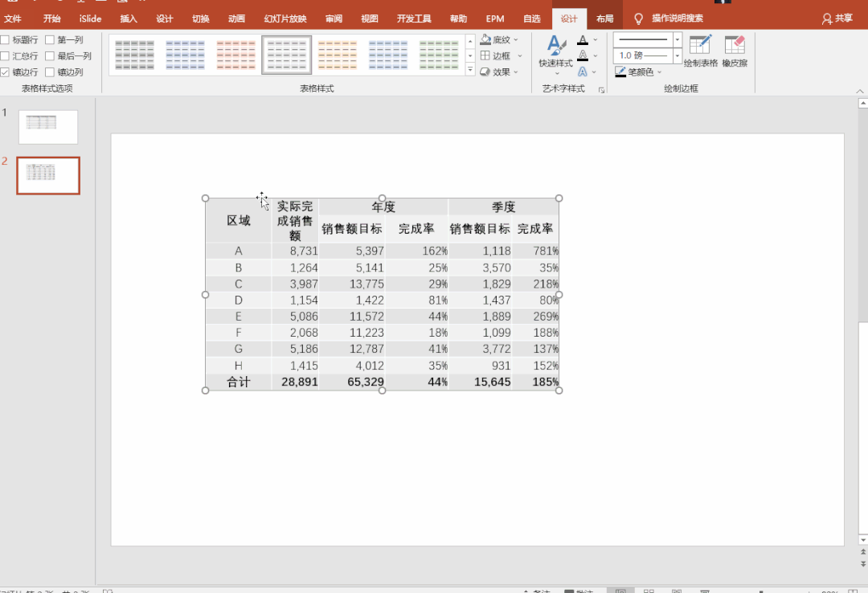868x593 pixels.
Task: Expand the 底纹 dropdown arrow
Action: 516,40
